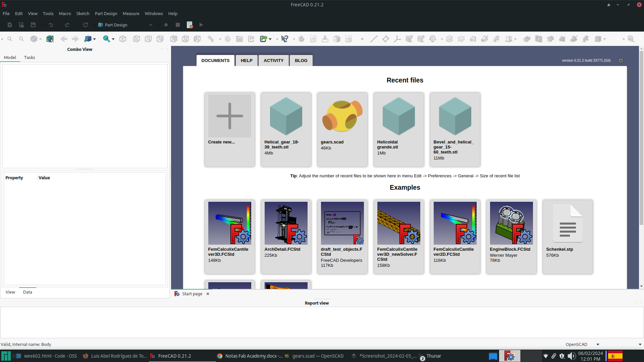Open the Schenkel.stp example

568,237
